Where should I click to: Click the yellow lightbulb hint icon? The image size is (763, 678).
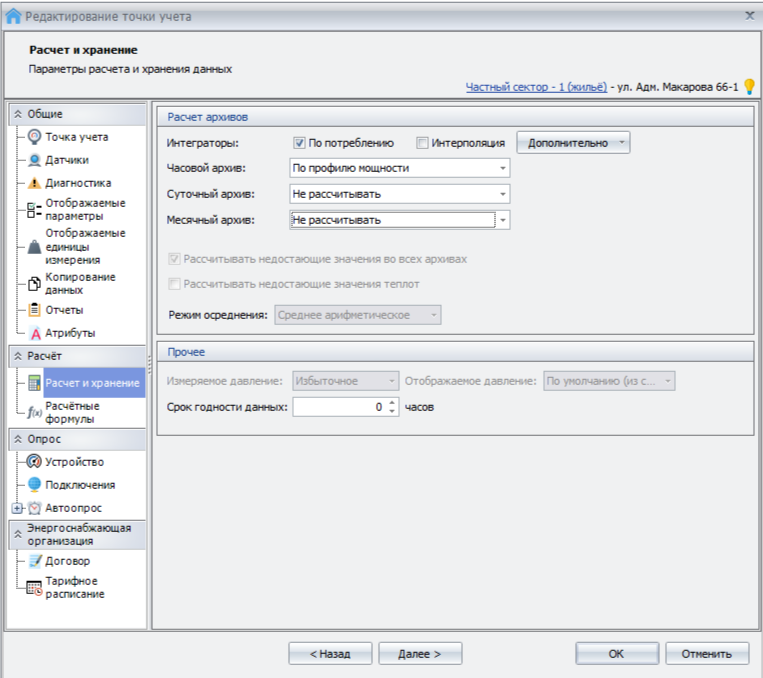pyautogui.click(x=749, y=87)
